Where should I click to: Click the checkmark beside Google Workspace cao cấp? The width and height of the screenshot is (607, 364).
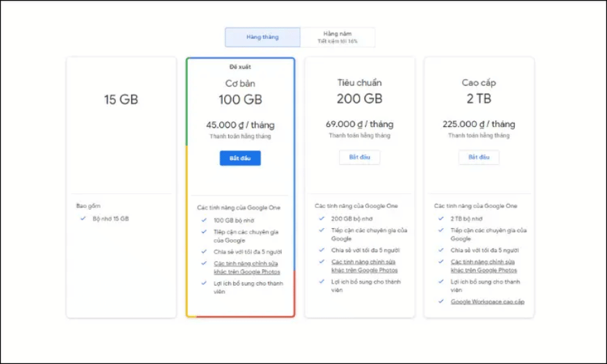click(x=441, y=302)
